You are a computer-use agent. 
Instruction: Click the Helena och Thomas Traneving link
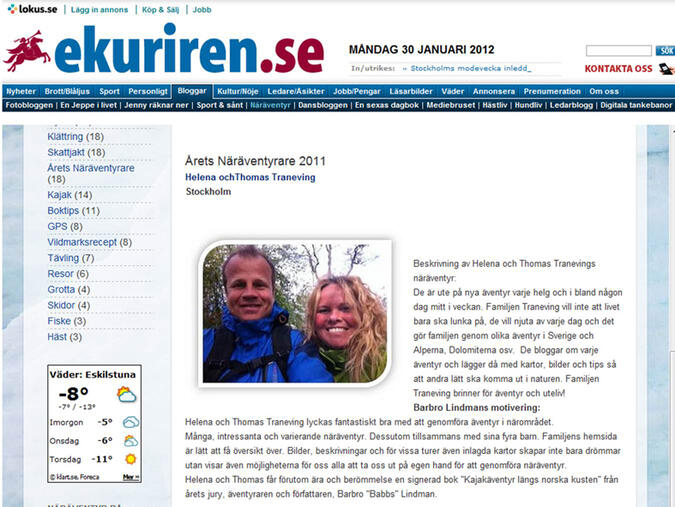(250, 177)
